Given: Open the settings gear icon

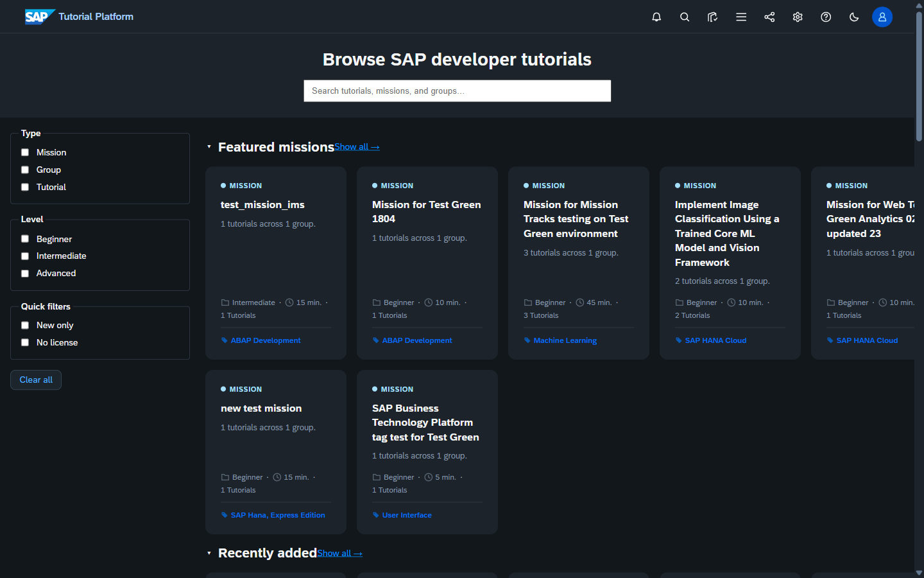Looking at the screenshot, I should (x=798, y=17).
